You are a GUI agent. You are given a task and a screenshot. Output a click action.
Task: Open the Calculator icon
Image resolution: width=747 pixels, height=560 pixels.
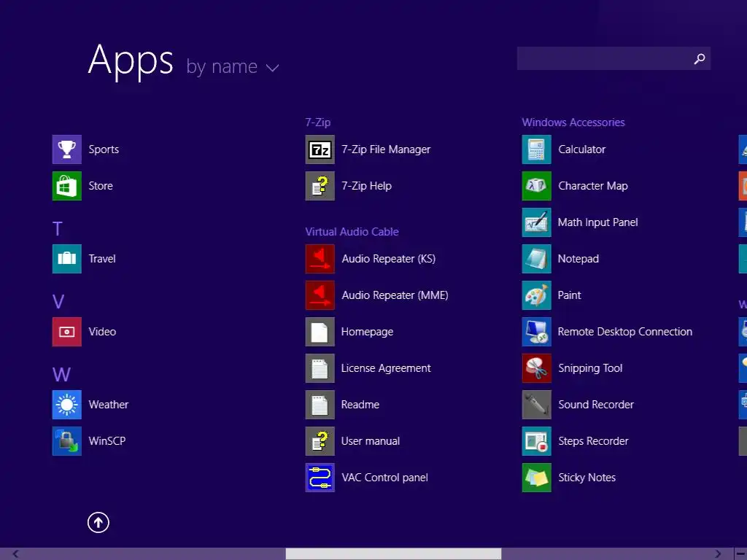(536, 149)
